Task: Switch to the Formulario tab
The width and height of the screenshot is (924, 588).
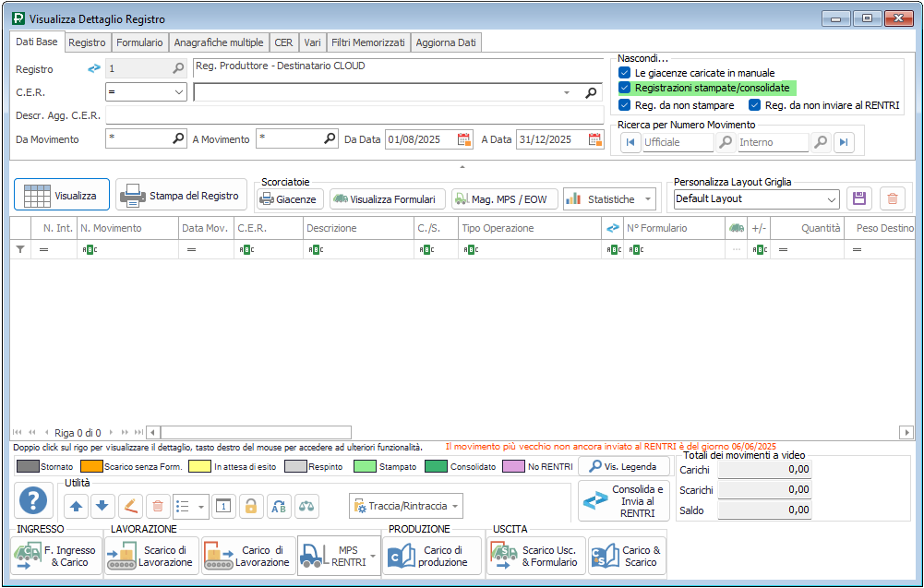Action: pos(140,42)
